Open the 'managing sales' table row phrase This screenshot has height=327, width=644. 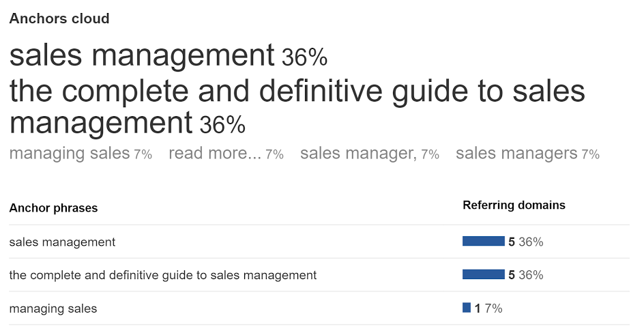pos(53,309)
